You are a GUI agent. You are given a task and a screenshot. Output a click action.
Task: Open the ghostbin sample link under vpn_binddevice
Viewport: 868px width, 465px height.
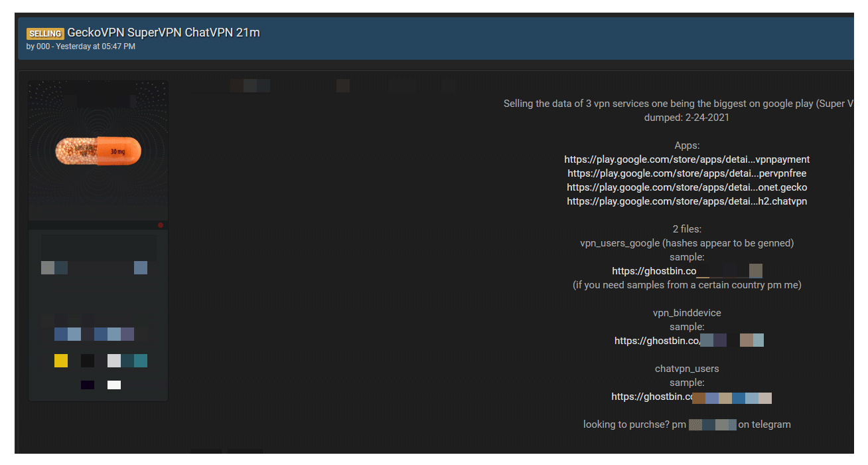click(689, 341)
